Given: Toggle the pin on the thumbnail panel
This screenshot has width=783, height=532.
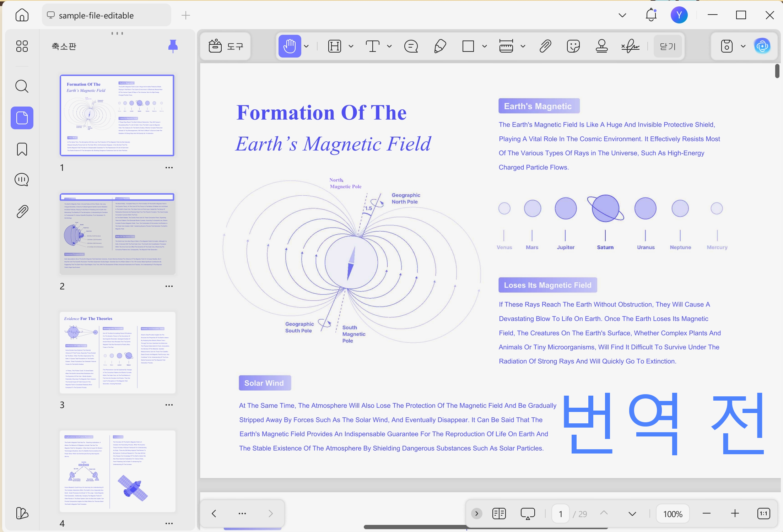Looking at the screenshot, I should (x=173, y=46).
